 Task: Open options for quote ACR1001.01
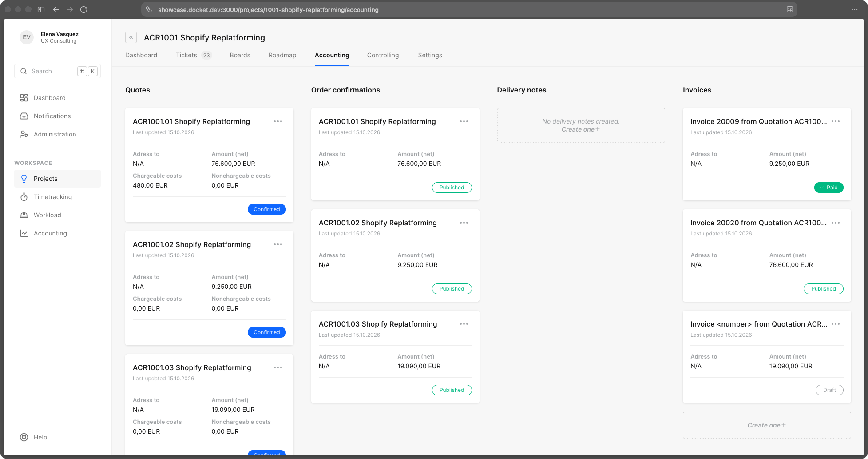(278, 121)
